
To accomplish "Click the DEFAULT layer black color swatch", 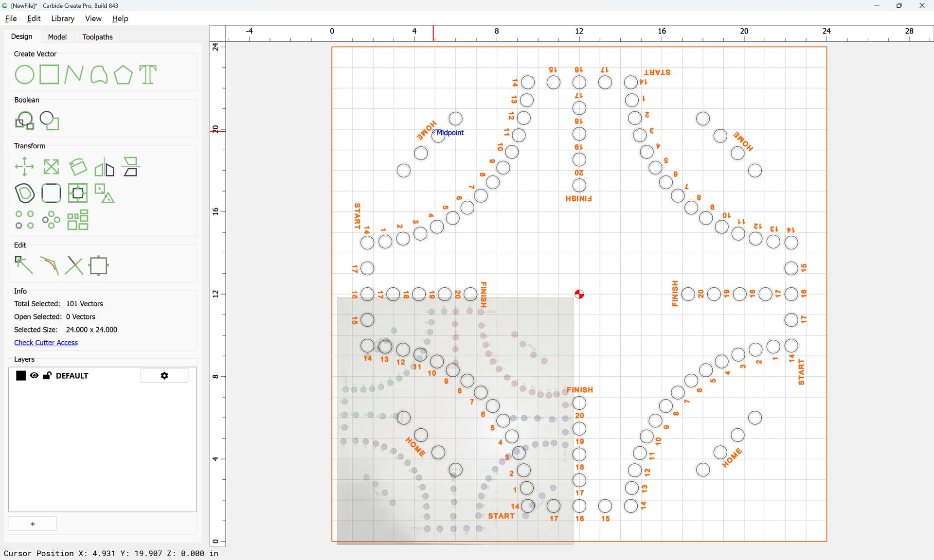I will coord(21,375).
